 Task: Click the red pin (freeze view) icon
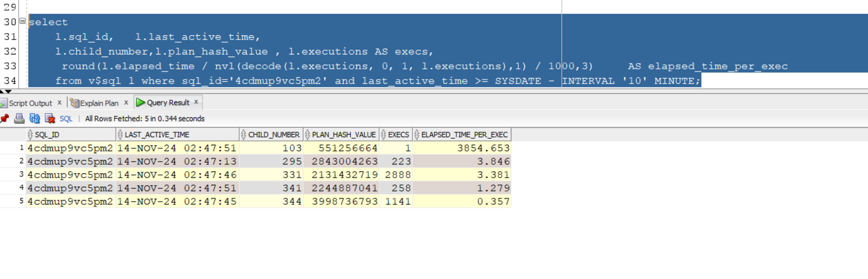point(5,118)
